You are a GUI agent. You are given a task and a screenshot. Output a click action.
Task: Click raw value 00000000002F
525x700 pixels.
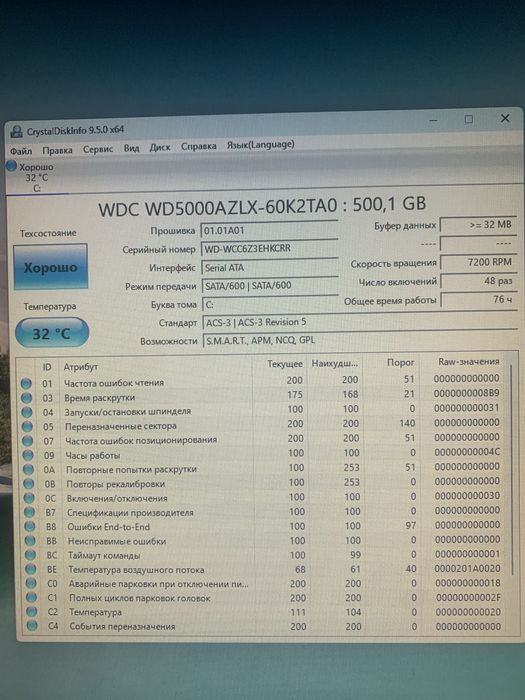(468, 597)
